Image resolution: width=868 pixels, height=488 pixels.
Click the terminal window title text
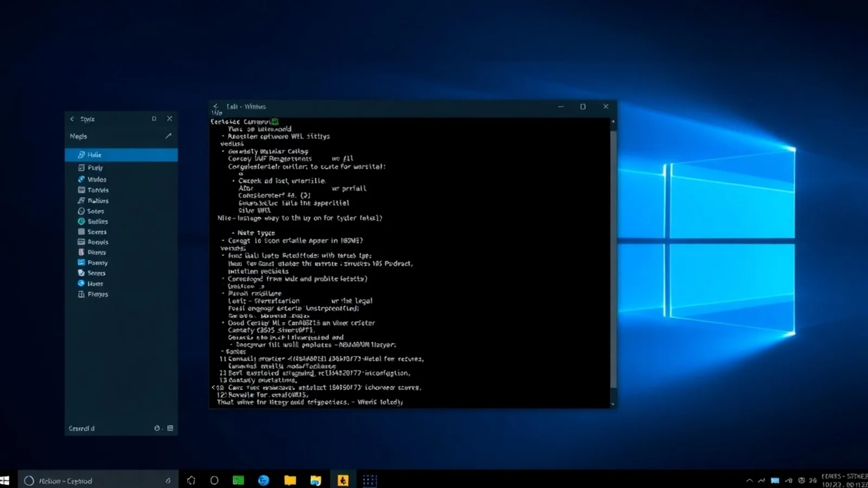246,107
